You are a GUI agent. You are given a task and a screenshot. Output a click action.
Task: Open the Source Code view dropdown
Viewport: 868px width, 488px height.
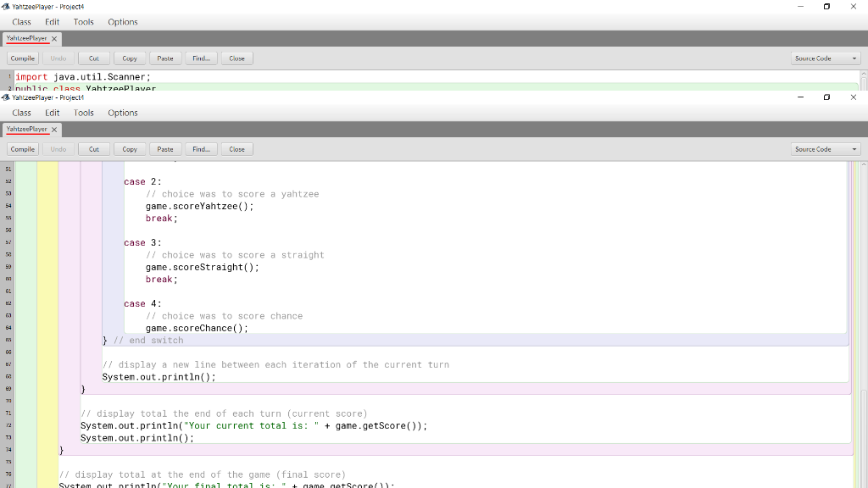pos(824,148)
